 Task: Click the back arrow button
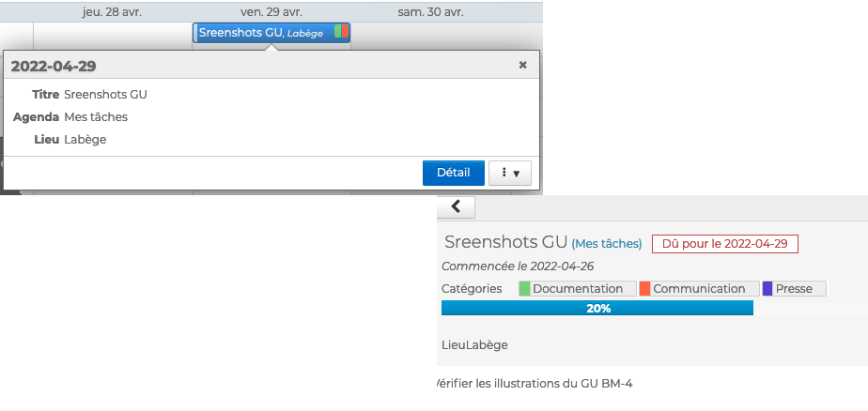point(456,207)
